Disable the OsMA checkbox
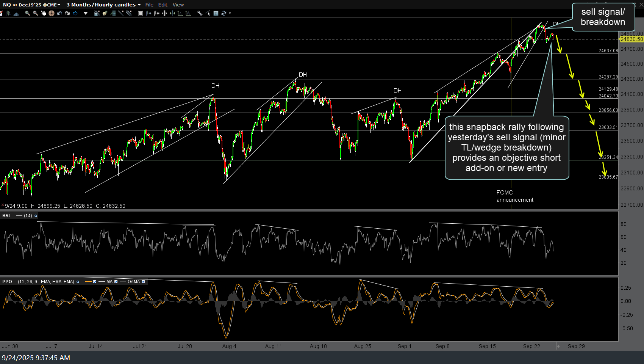Viewport: 644px width, 364px height. pyautogui.click(x=144, y=282)
